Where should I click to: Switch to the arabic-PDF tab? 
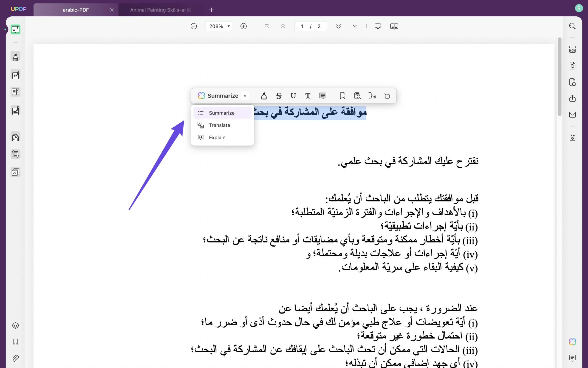[76, 10]
